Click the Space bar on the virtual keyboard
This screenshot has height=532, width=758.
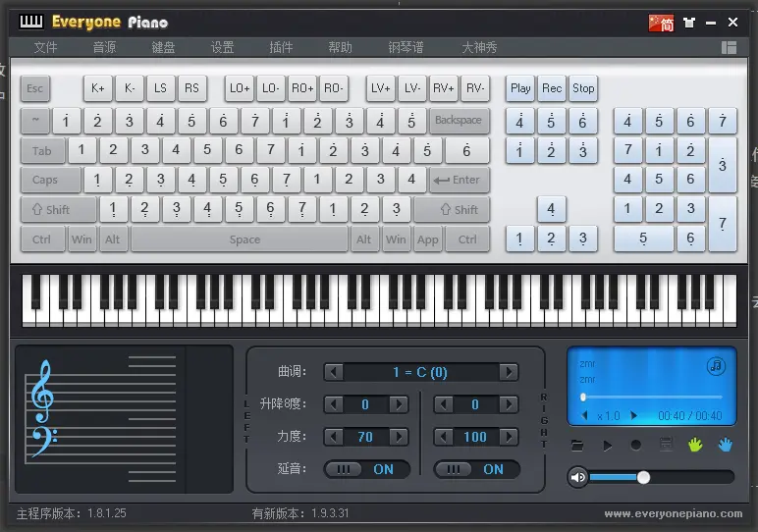[x=240, y=239]
